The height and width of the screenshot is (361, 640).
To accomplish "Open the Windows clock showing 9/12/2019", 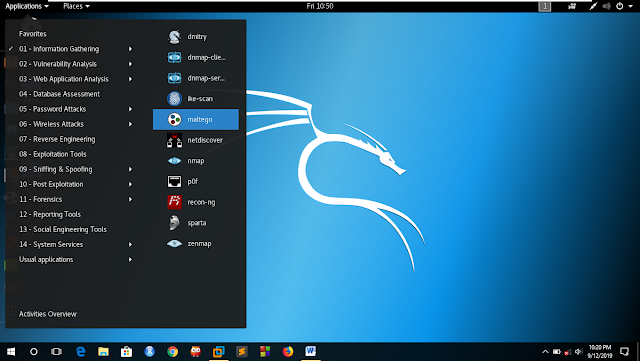I will pos(600,352).
